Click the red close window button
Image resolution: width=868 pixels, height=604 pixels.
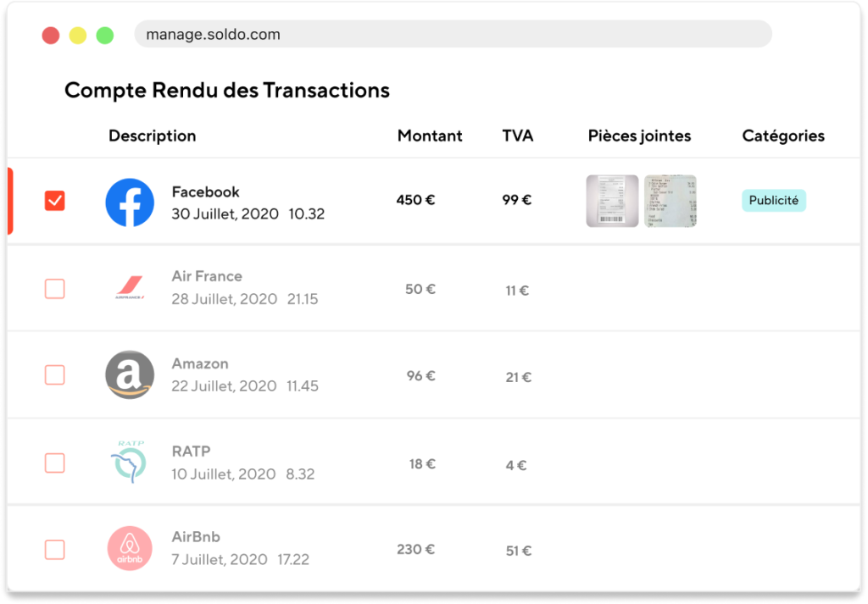tap(51, 36)
